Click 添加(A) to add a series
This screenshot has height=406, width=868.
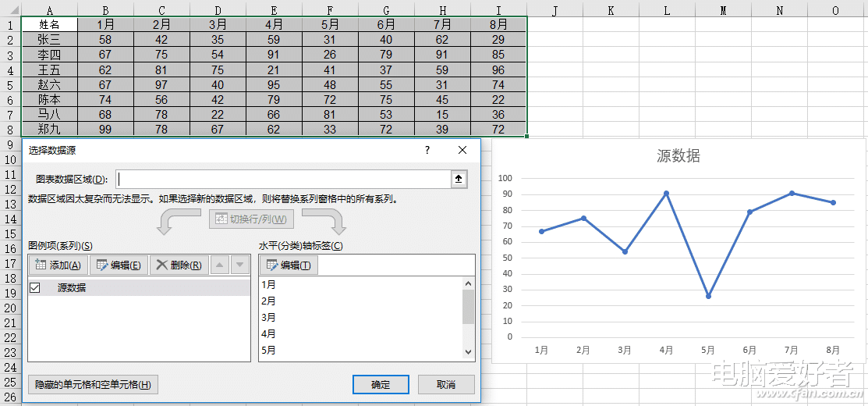pyautogui.click(x=58, y=265)
